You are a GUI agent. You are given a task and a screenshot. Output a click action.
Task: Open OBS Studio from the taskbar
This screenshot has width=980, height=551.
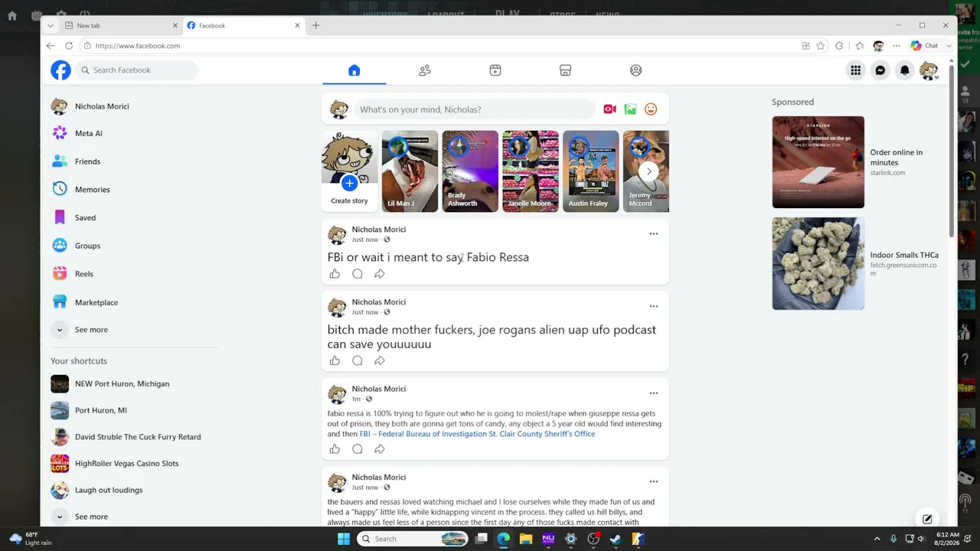click(x=593, y=539)
